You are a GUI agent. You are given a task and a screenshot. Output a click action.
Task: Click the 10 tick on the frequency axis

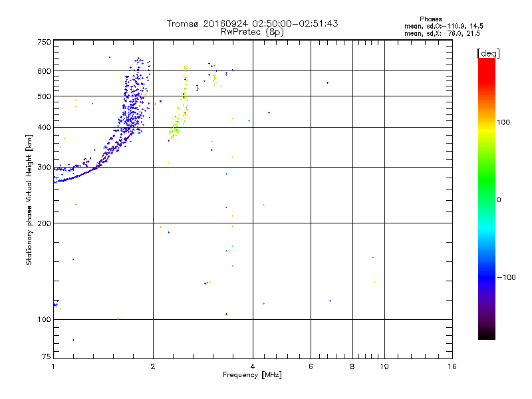pos(384,366)
